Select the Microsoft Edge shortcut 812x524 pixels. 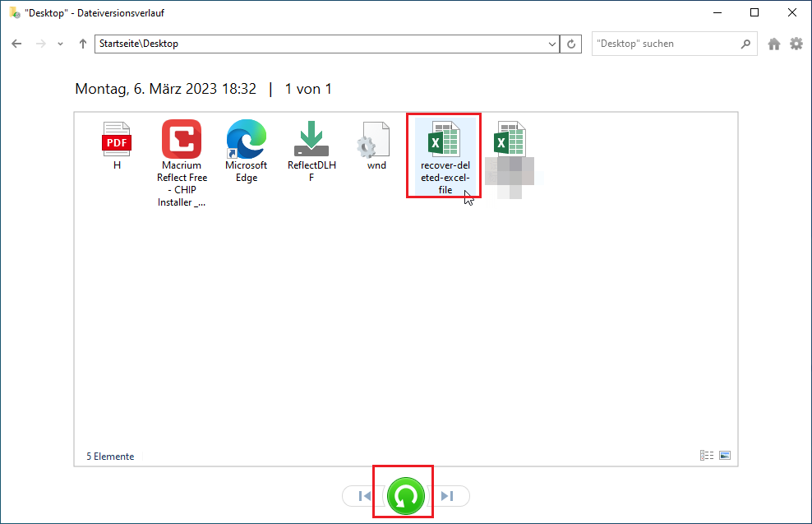[x=247, y=151]
